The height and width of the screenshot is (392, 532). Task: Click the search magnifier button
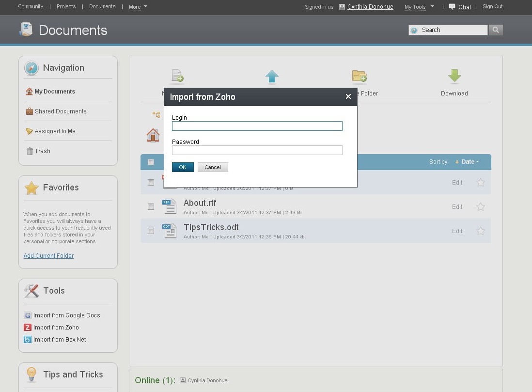(495, 30)
